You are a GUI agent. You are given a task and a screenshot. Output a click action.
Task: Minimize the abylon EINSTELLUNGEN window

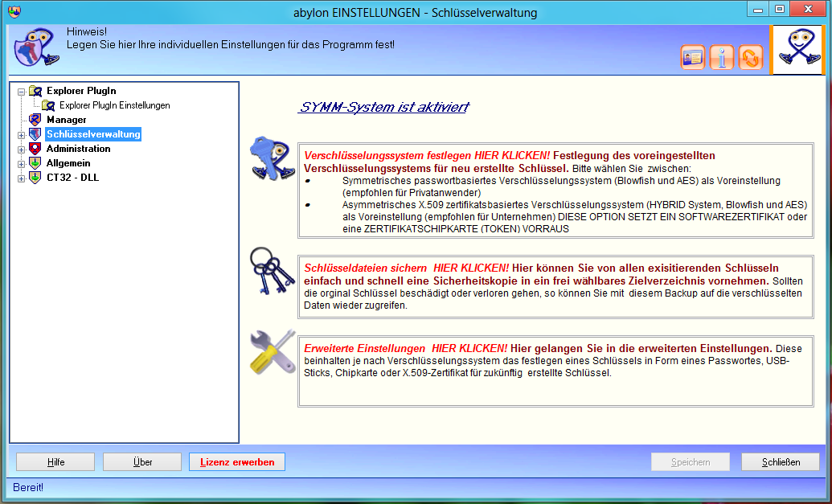click(758, 9)
